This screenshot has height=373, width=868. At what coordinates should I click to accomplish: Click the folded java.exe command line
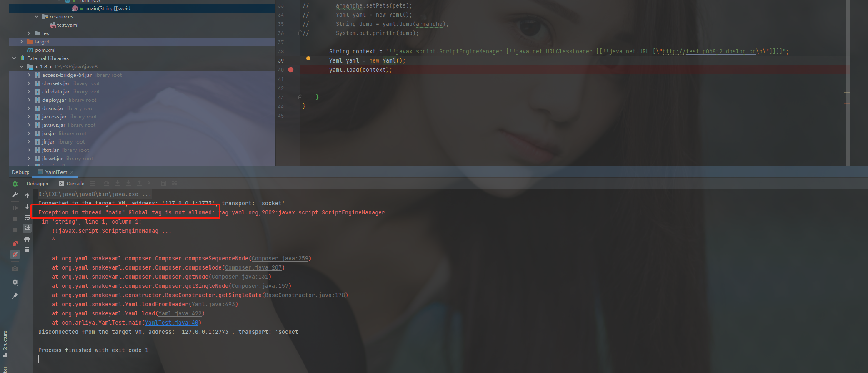coord(95,194)
